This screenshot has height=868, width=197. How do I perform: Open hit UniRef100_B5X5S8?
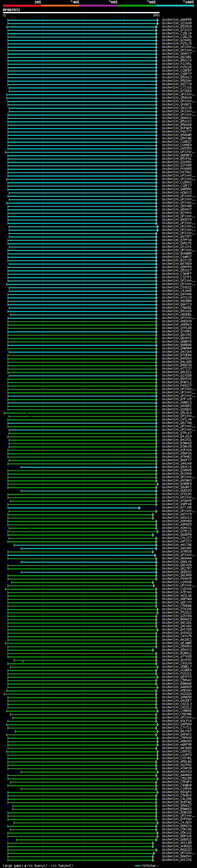click(177, 26)
